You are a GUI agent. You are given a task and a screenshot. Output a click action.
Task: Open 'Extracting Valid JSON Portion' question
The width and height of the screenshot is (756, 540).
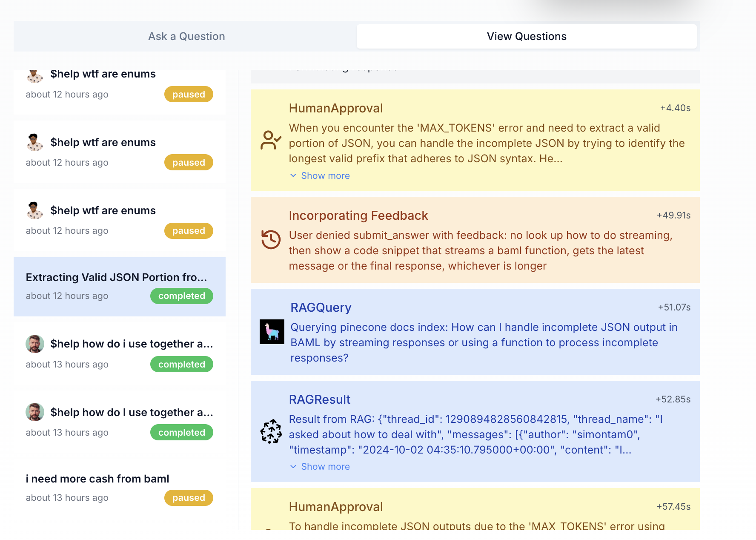coord(116,278)
